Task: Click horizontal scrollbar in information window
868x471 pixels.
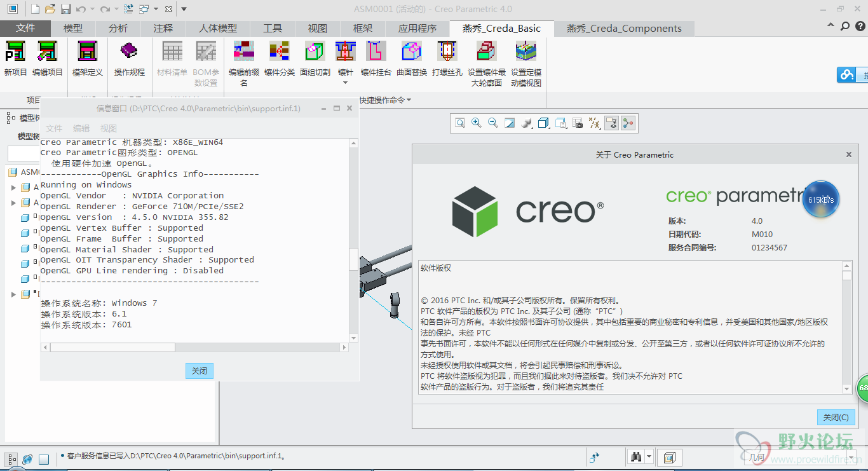Action: click(x=194, y=348)
